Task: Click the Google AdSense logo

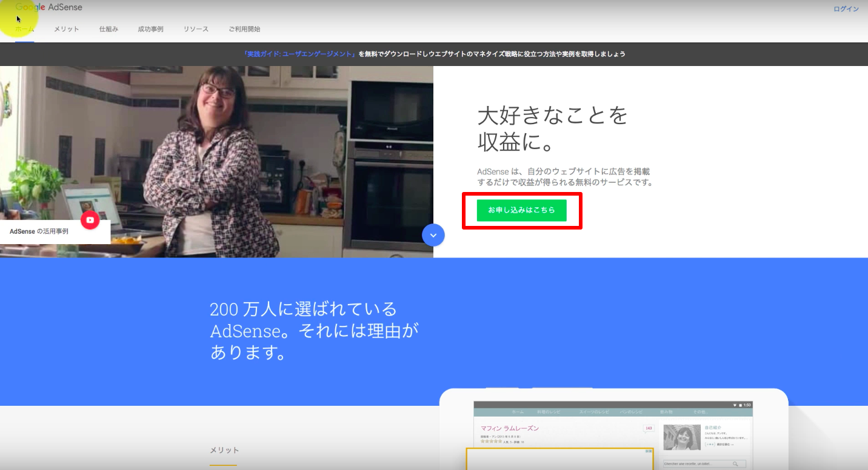Action: pyautogui.click(x=48, y=7)
